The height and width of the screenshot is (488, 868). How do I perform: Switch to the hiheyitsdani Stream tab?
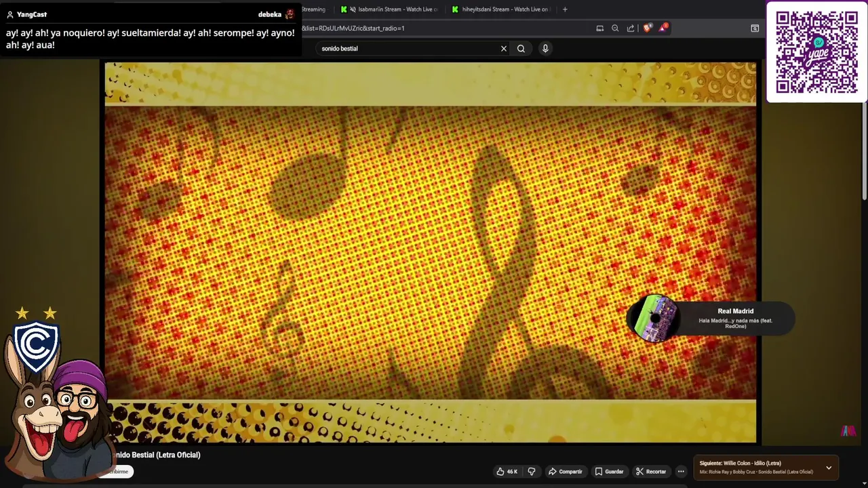502,9
